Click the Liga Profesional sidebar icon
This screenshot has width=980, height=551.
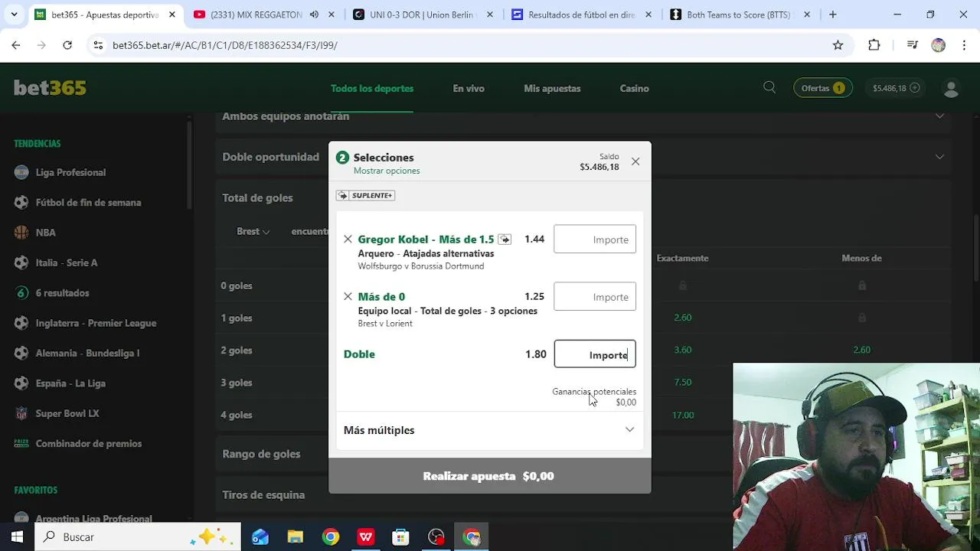click(x=21, y=172)
